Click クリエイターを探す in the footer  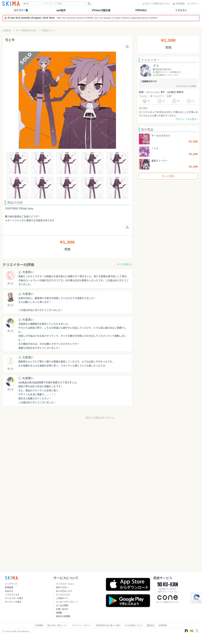point(14,598)
